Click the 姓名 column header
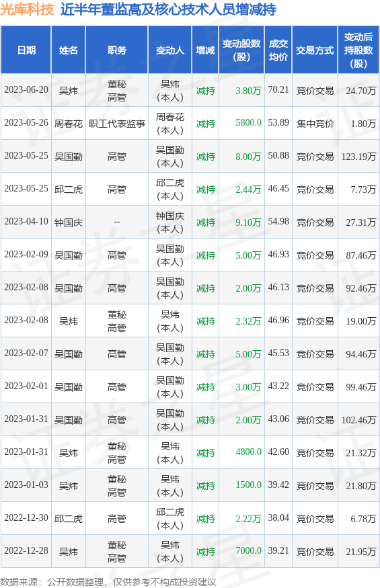 point(69,50)
